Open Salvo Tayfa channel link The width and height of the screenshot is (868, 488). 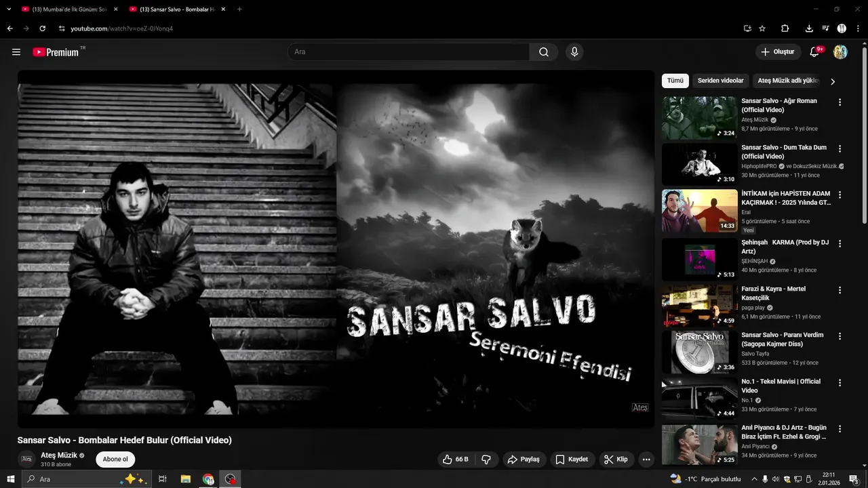pos(755,354)
